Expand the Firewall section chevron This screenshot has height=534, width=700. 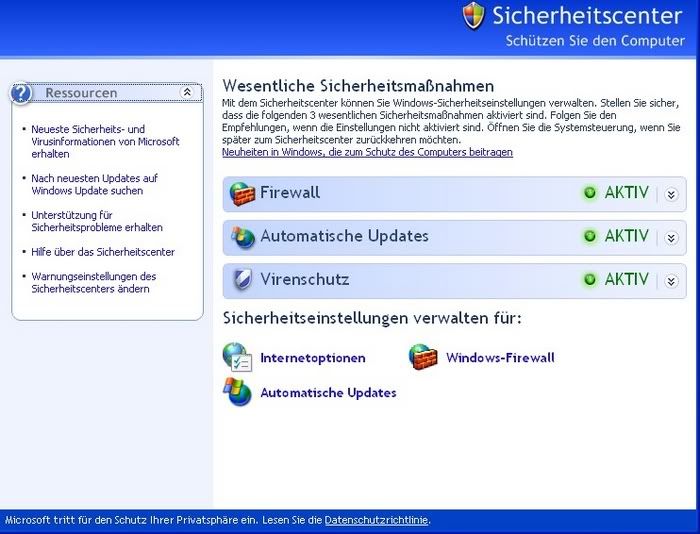(671, 194)
